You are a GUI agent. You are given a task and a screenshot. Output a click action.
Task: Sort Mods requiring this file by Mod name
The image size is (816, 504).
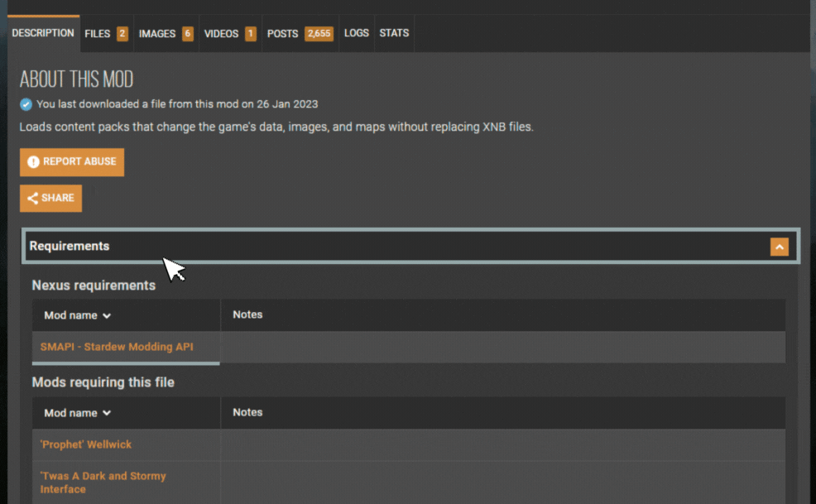click(x=78, y=413)
